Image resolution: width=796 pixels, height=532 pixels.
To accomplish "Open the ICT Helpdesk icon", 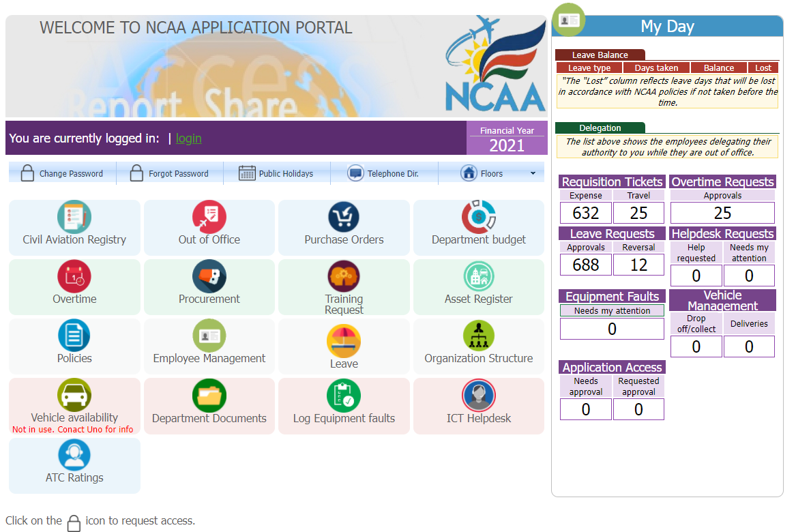I will (x=478, y=396).
